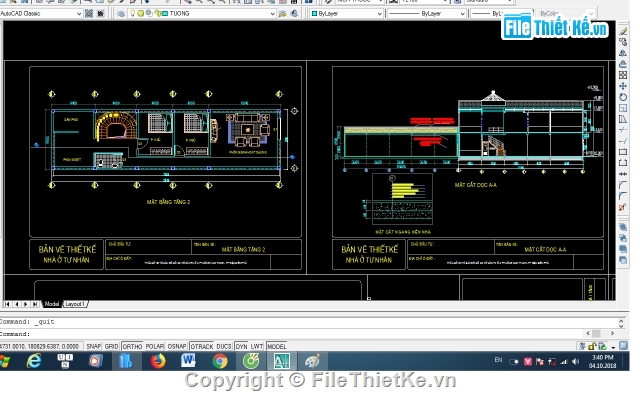Viewport: 640px width, 400px height.
Task: Select the Trim tool
Action: (x=623, y=130)
